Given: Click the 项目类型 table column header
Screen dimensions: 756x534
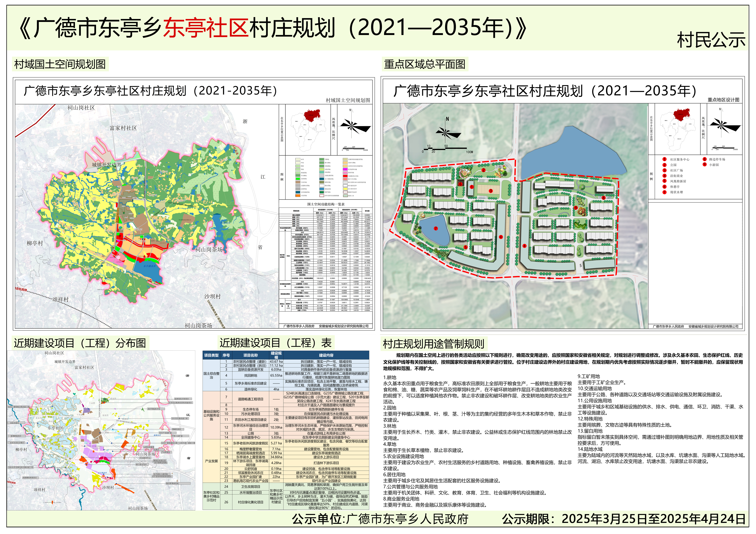Looking at the screenshot, I should coord(211,355).
